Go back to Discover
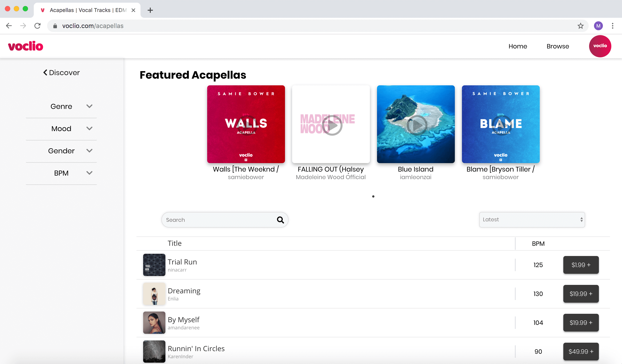Viewport: 622px width, 364px height. (61, 72)
